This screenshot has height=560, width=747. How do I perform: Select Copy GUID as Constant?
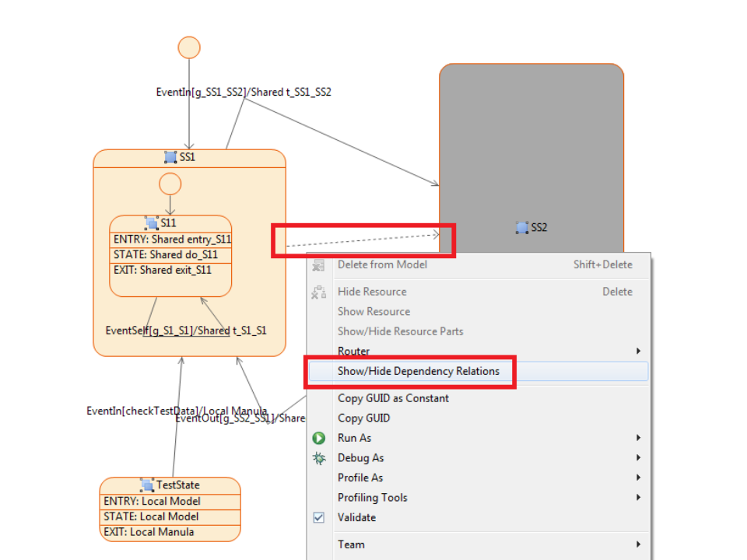click(x=393, y=398)
